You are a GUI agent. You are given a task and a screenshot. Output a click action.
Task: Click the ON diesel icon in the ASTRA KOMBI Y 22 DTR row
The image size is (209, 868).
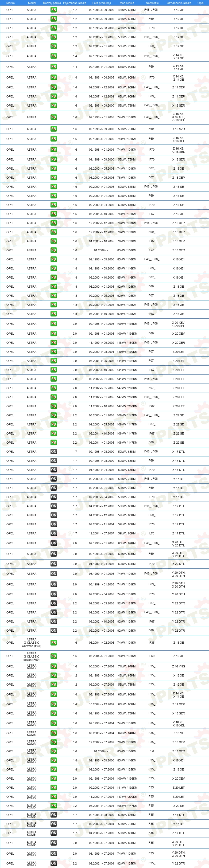54,863
